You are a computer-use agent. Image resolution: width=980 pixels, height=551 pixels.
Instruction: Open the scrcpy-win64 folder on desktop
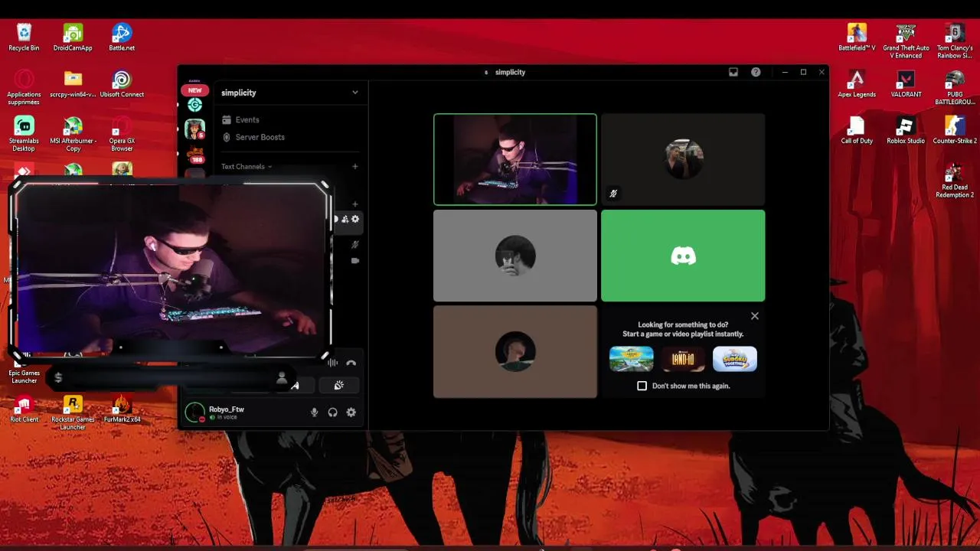pyautogui.click(x=73, y=84)
